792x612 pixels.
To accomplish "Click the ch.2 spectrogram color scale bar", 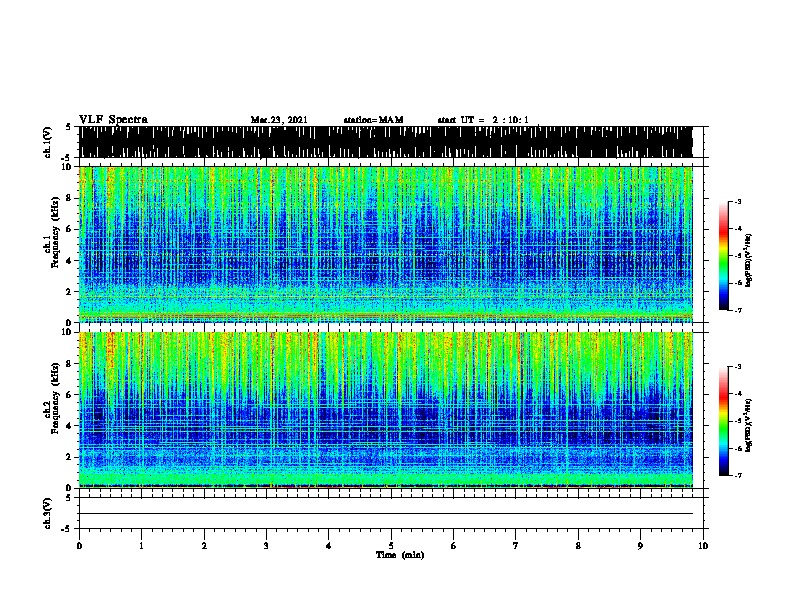I will tap(724, 421).
